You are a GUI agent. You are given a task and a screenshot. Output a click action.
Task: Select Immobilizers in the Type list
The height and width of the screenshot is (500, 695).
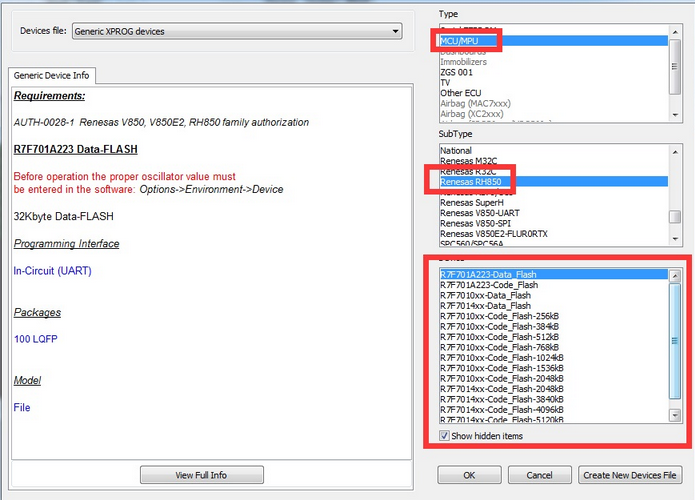pos(554,62)
